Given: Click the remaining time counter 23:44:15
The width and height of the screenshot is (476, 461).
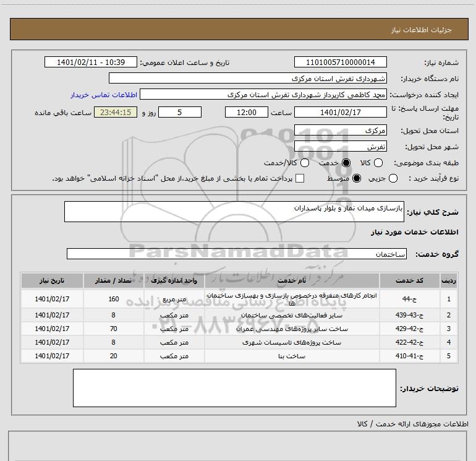Looking at the screenshot, I should 116,113.
